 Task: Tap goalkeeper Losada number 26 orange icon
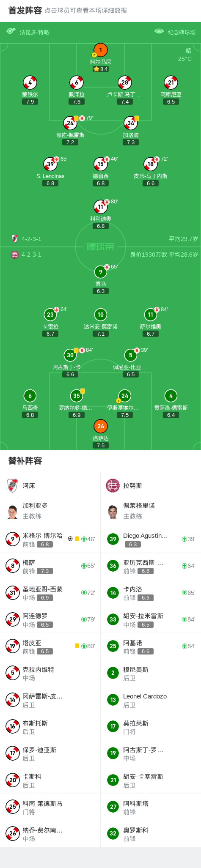tap(100, 426)
